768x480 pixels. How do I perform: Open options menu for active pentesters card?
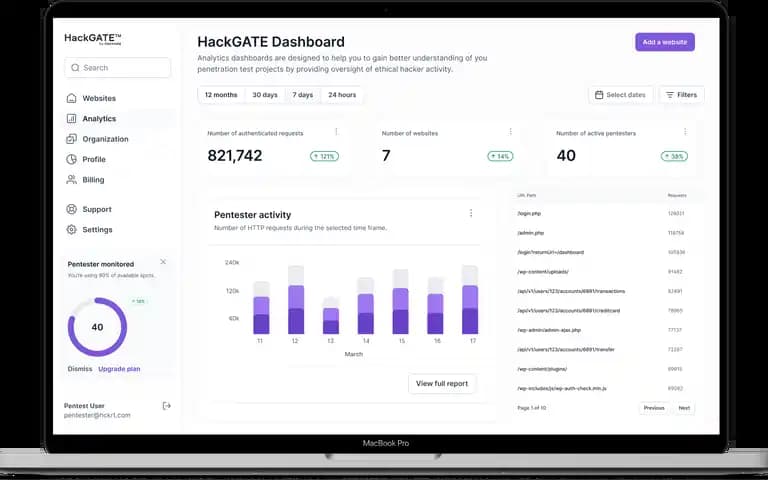pyautogui.click(x=685, y=132)
